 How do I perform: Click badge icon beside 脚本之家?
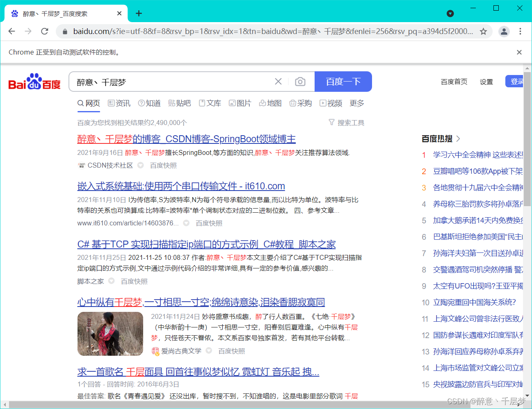tap(112, 281)
